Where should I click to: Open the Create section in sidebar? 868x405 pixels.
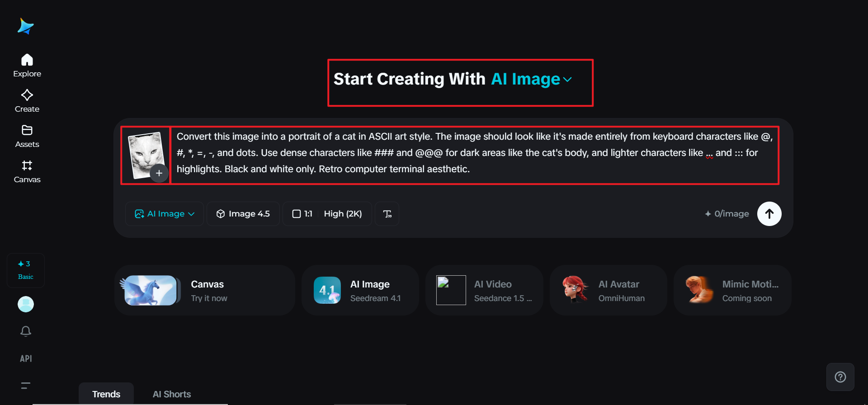(27, 101)
